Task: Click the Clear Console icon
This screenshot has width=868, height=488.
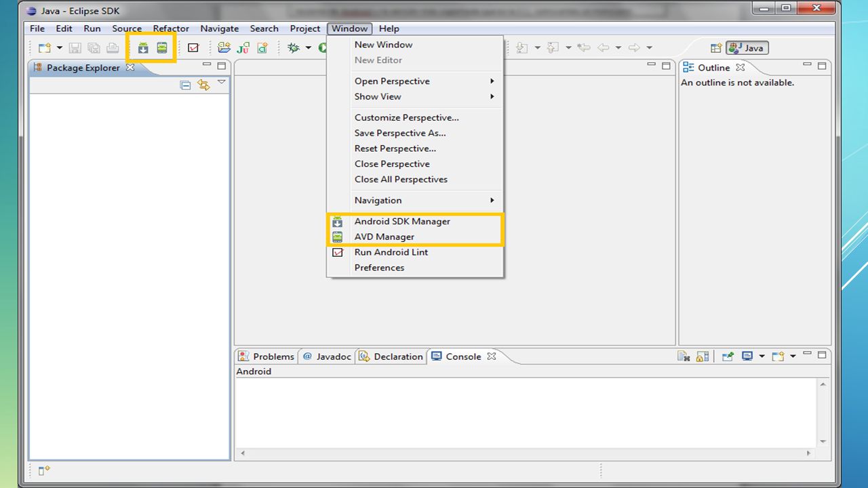Action: tap(684, 357)
